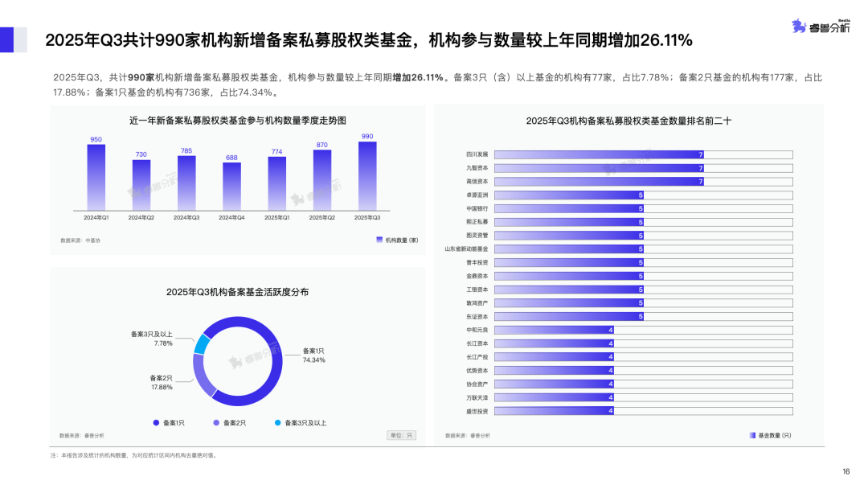The width and height of the screenshot is (868, 489).
Task: Click the 盛世投资 ranking bar
Action: click(x=554, y=411)
